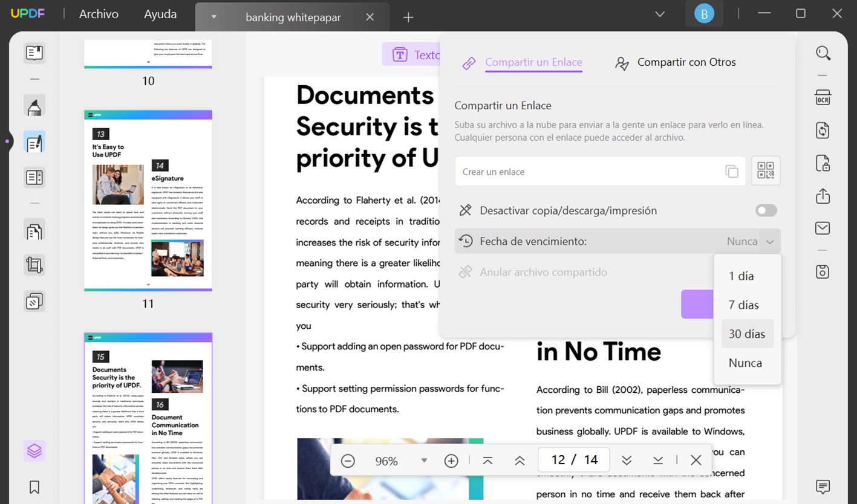Switch to Compartir con Otros tab
This screenshot has width=857, height=504.
point(676,62)
